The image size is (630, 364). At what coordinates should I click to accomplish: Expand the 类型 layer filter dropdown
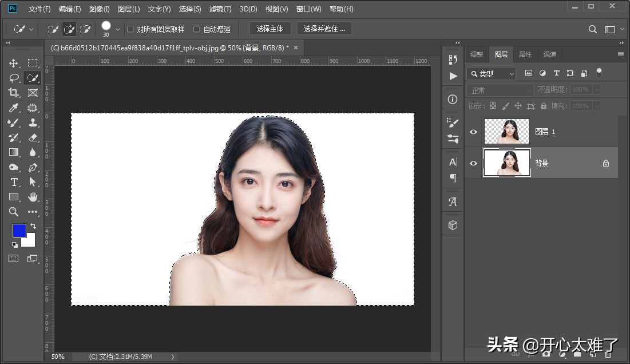point(492,73)
